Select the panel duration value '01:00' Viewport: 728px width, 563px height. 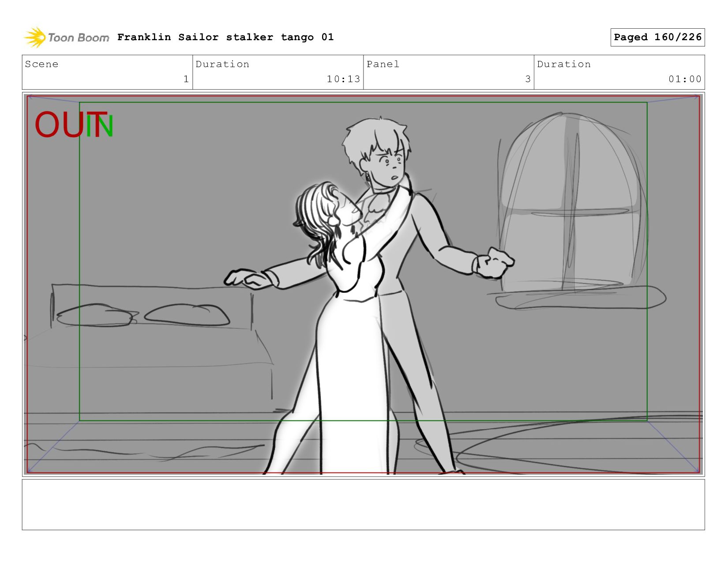click(685, 79)
